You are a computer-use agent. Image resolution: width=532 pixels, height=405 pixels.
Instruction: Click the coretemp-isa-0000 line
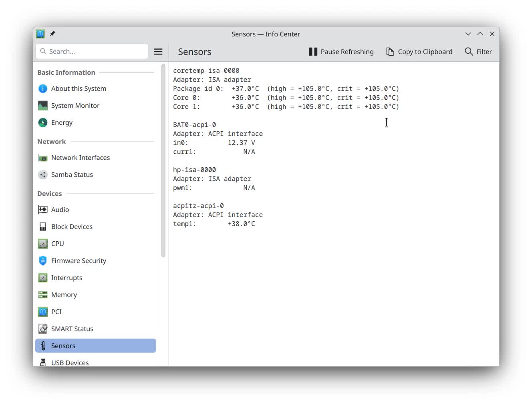(206, 70)
